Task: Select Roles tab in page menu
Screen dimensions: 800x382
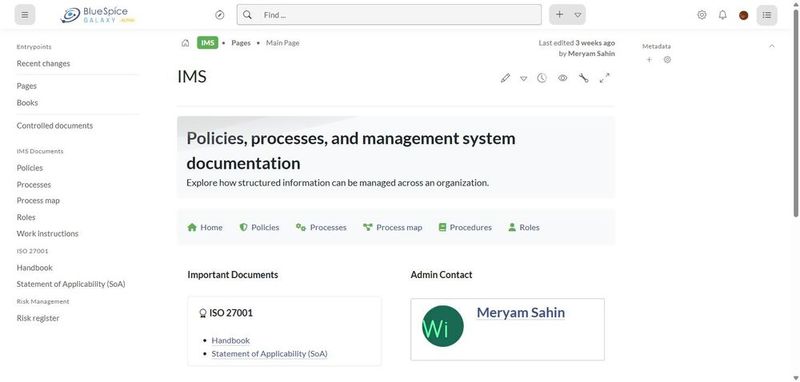Action: click(x=524, y=227)
